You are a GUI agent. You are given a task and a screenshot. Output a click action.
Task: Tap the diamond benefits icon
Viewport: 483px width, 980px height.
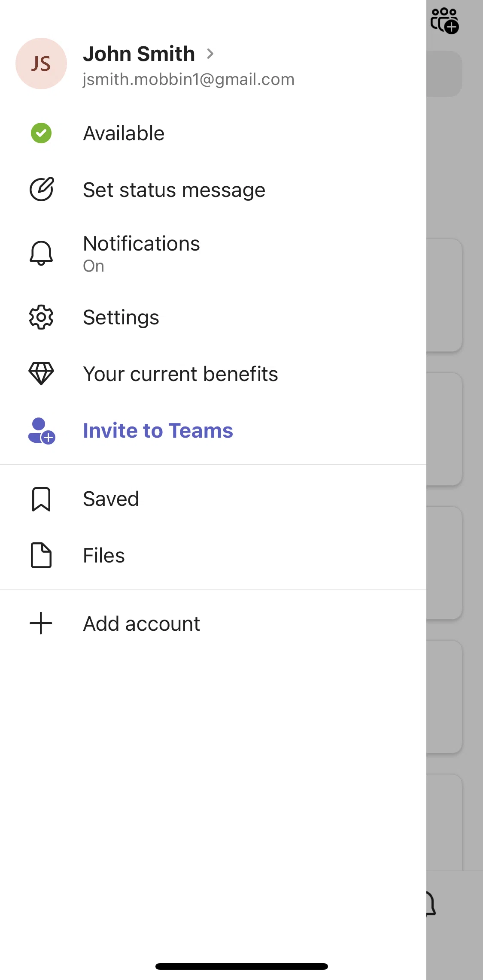pyautogui.click(x=41, y=374)
